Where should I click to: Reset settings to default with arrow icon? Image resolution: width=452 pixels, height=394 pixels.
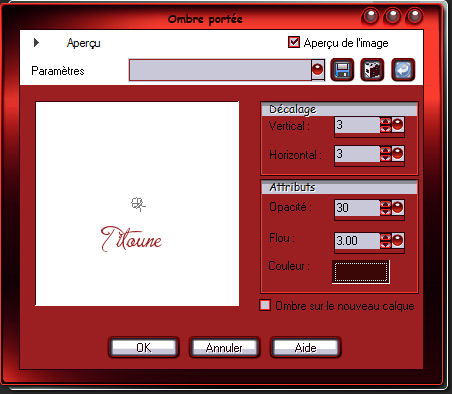[x=403, y=70]
